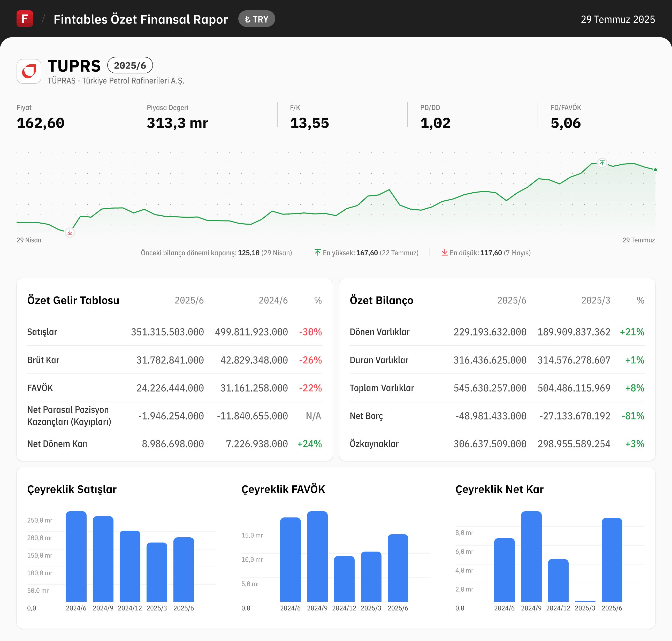The image size is (672, 641).
Task: Click the Net Parasal Pozisyon row label
Action: click(69, 416)
